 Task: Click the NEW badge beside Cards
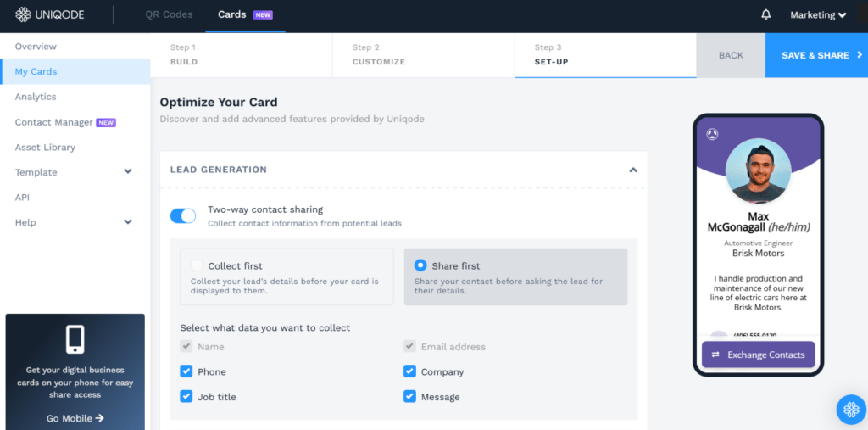click(263, 15)
